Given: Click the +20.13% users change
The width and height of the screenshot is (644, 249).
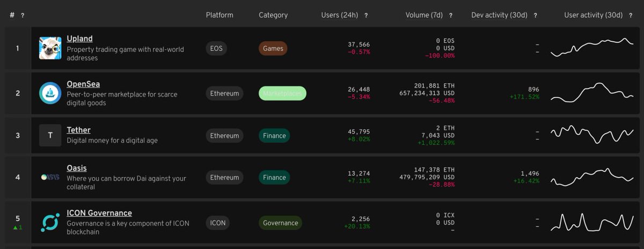Looking at the screenshot, I should (357, 226).
